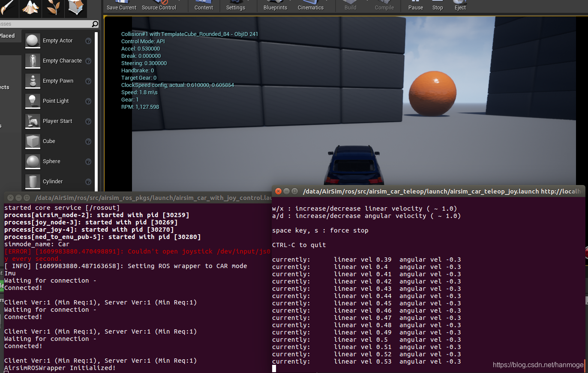Open help for Sphere
The image size is (588, 373).
tap(88, 162)
